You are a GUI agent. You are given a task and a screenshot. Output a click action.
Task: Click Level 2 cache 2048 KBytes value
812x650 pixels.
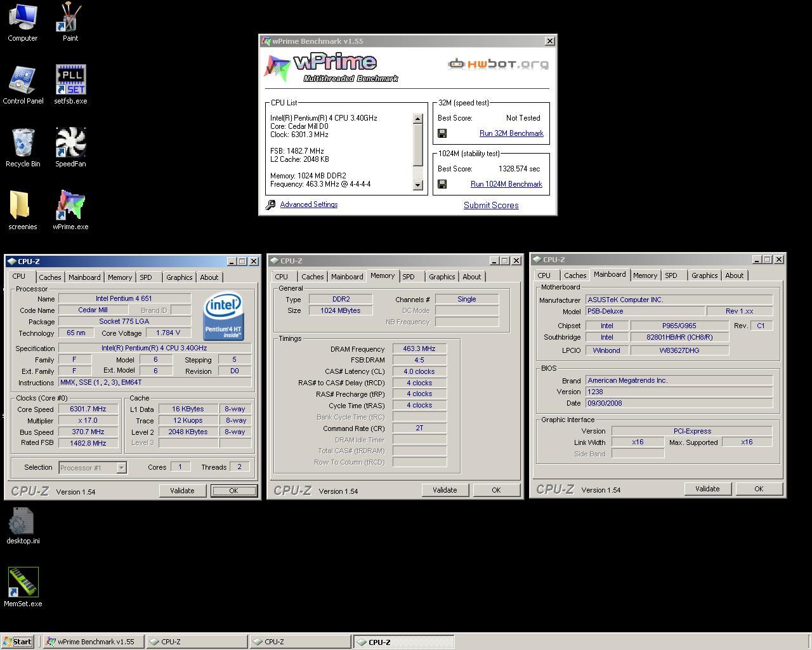pyautogui.click(x=188, y=432)
